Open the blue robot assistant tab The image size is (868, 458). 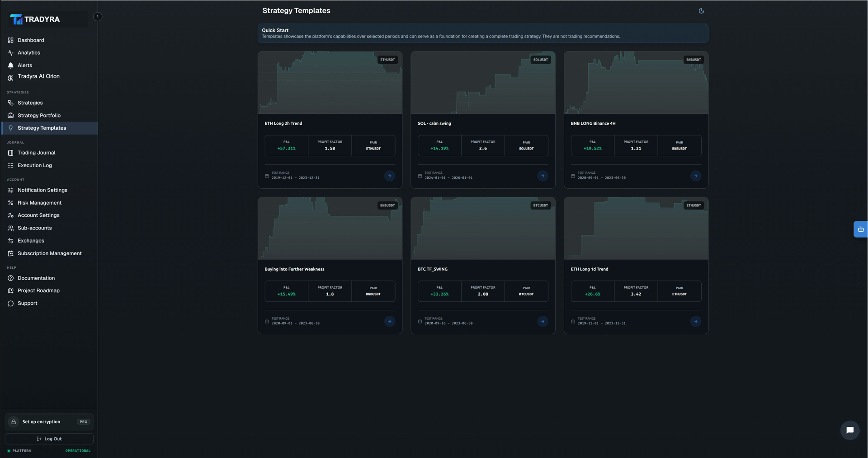pyautogui.click(x=860, y=229)
